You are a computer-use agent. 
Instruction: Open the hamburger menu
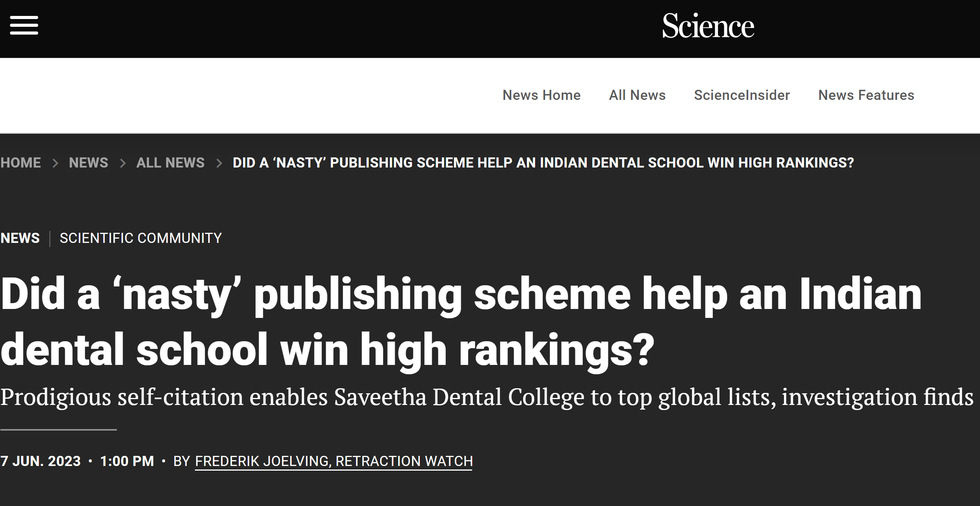click(x=24, y=25)
